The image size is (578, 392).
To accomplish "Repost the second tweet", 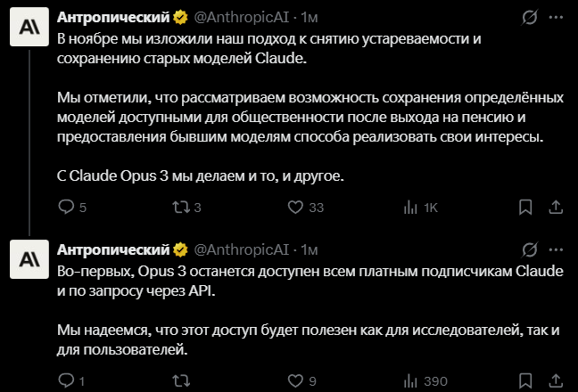I will click(179, 381).
